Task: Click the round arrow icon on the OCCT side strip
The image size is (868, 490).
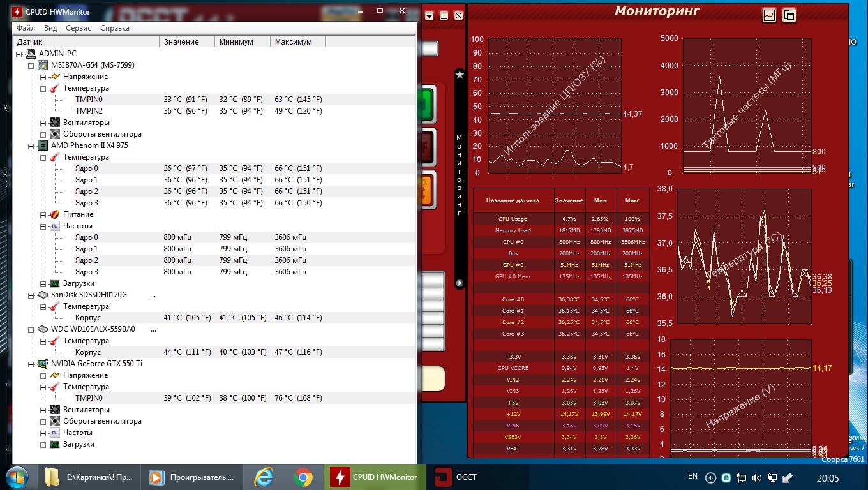Action: coord(460,283)
